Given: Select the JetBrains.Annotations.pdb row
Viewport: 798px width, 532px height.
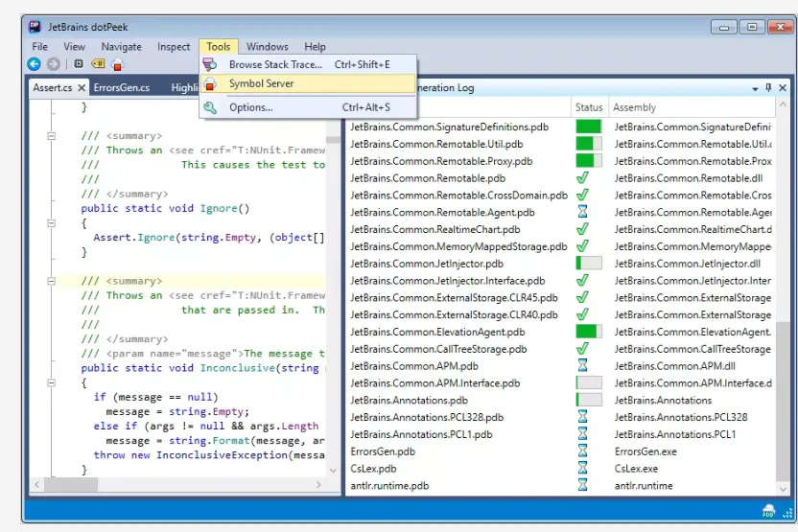Looking at the screenshot, I should coord(560,401).
